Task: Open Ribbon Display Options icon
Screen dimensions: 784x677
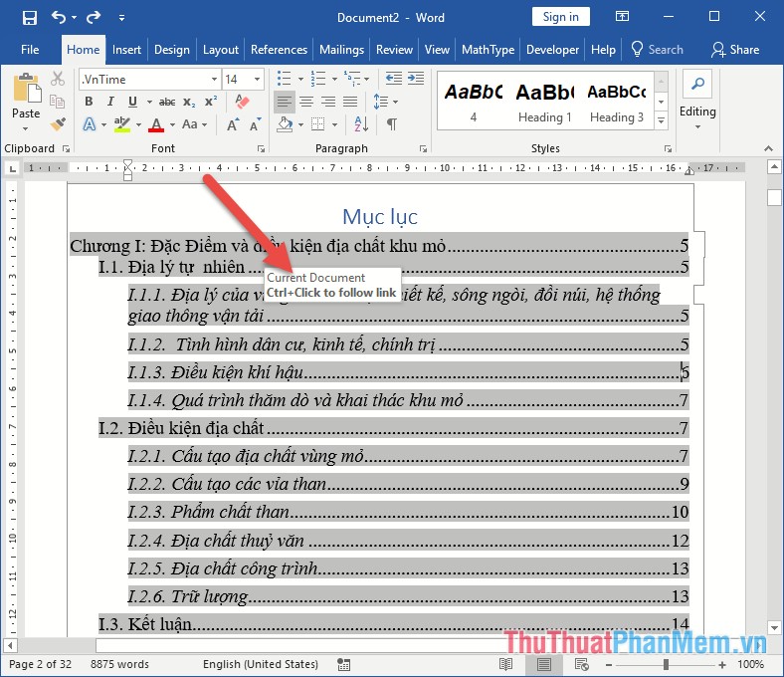Action: 622,17
